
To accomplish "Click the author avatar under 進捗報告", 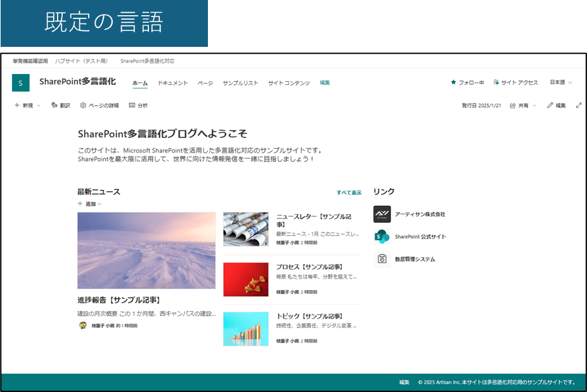I will tap(83, 326).
